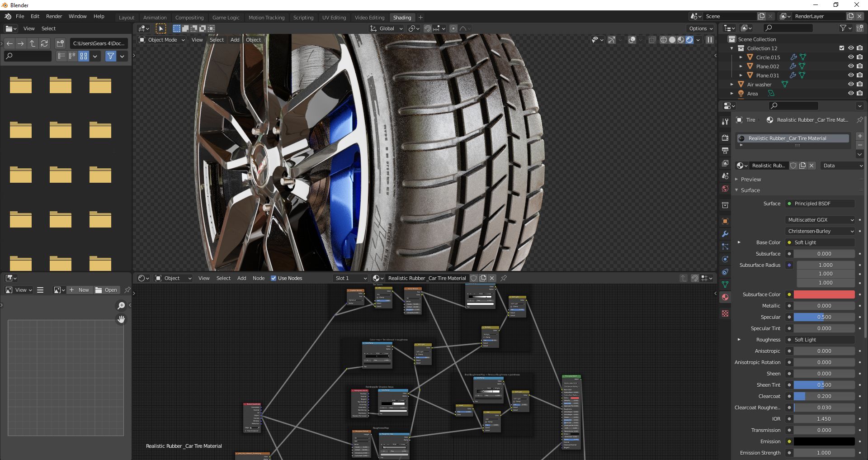Screen dimensions: 868x460
Task: Open the Slot 1 dropdown
Action: [350, 278]
